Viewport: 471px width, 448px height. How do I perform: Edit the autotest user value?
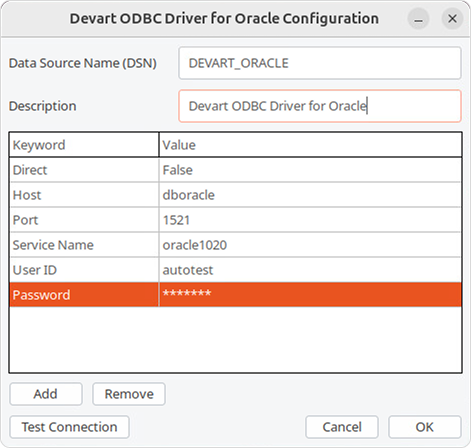tap(310, 270)
